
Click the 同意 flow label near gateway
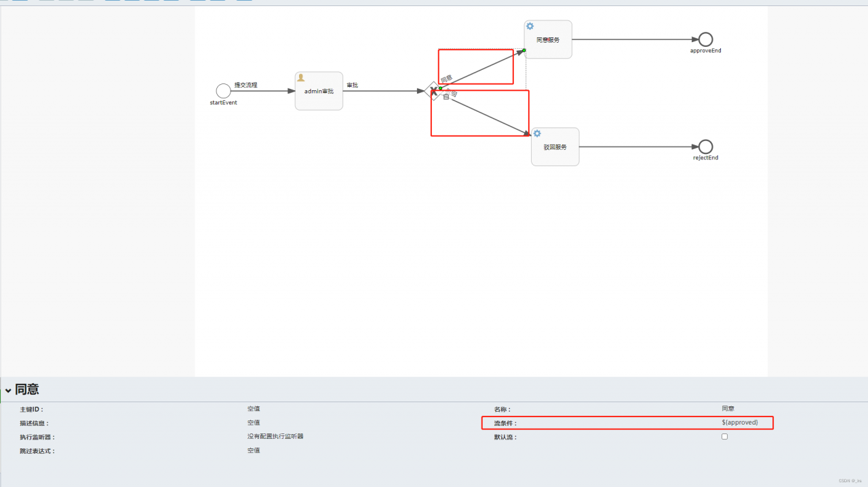tap(446, 79)
